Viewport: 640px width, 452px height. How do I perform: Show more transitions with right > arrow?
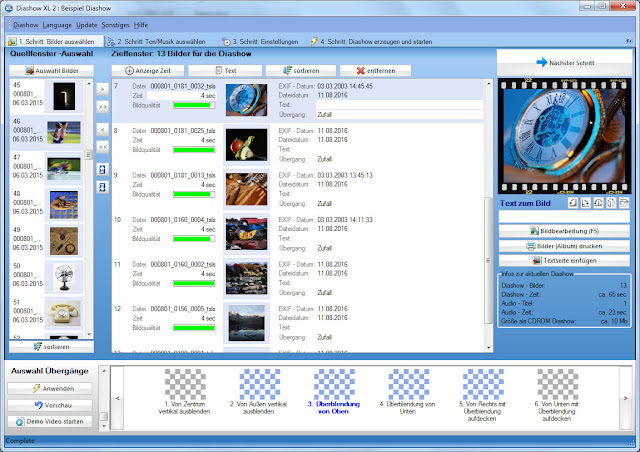625,398
